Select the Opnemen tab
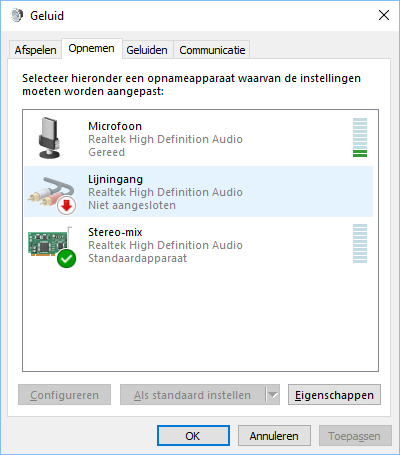 coord(91,49)
